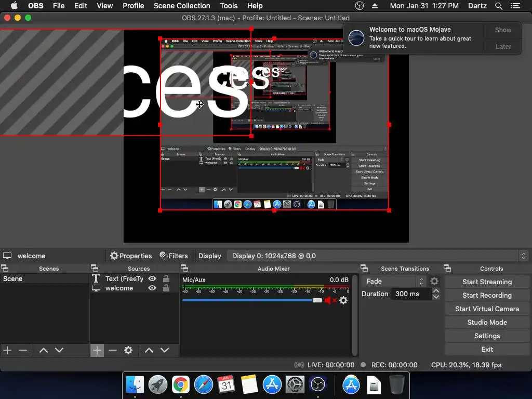
Task: Open the Apple menu
Action: [14, 5]
